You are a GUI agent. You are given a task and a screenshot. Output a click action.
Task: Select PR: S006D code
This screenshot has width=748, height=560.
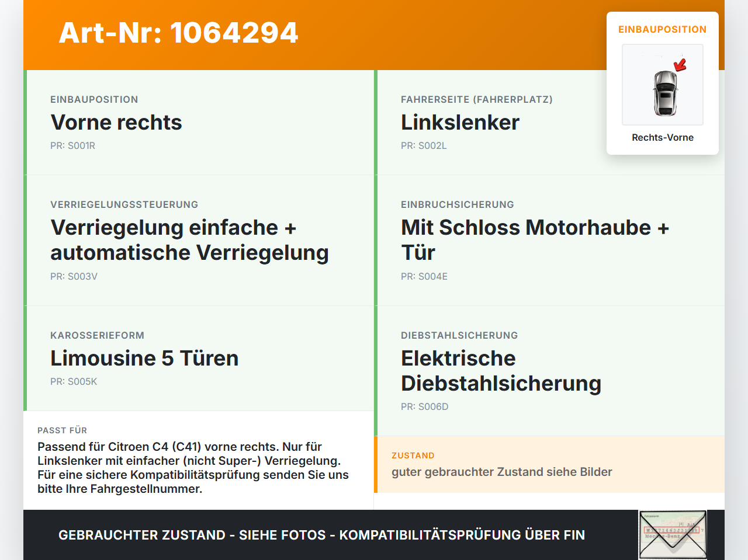tap(425, 407)
